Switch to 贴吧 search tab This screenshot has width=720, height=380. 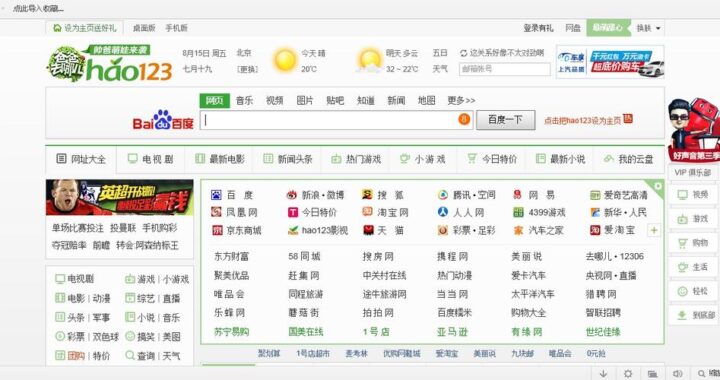(x=335, y=100)
